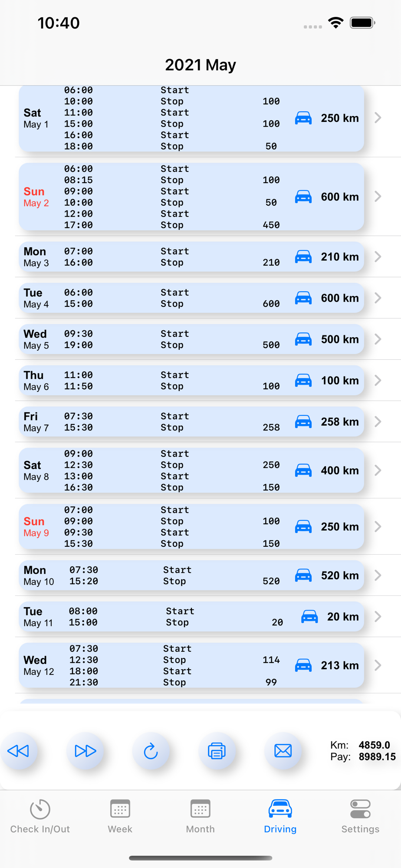Viewport: 401px width, 868px height.
Task: Open Fri May 7 details chevron
Action: pyautogui.click(x=378, y=422)
